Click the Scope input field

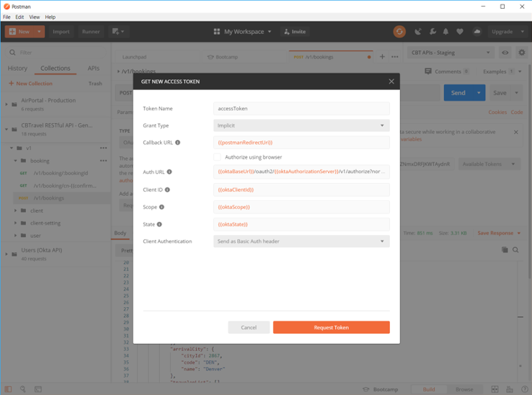[301, 207]
